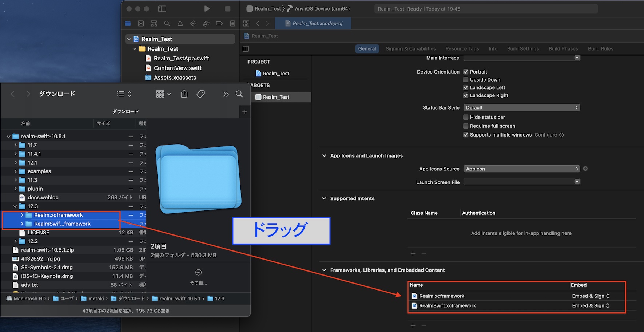Enable Hide status bar checkbox
Screen dimensions: 644x332
(x=466, y=117)
